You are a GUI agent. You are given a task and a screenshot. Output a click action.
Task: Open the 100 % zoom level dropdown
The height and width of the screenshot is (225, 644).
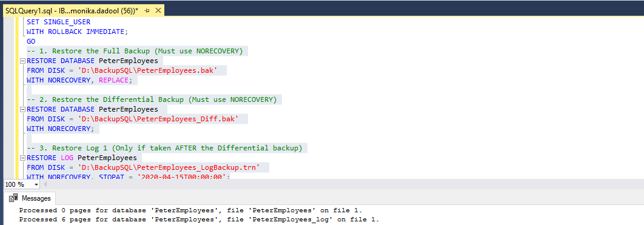coord(36,185)
